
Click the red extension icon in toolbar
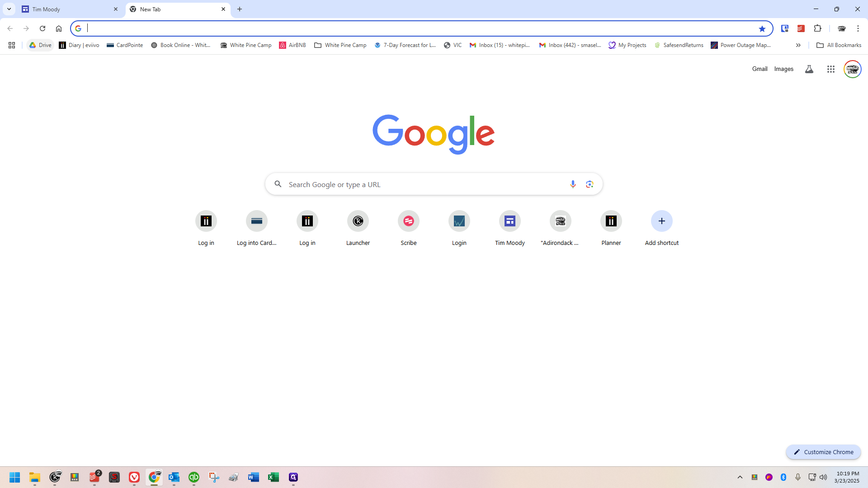801,28
